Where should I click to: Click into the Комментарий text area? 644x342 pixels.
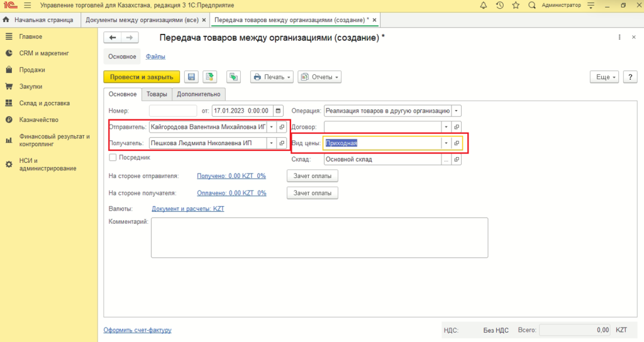319,238
